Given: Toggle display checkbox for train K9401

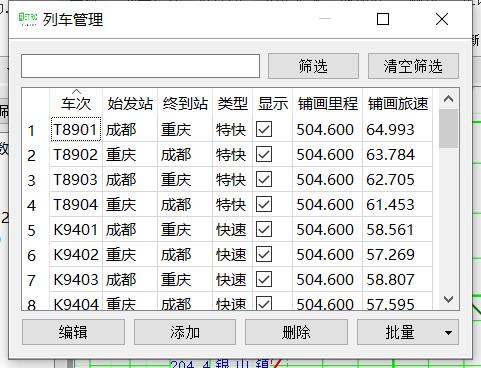Looking at the screenshot, I should [x=264, y=229].
